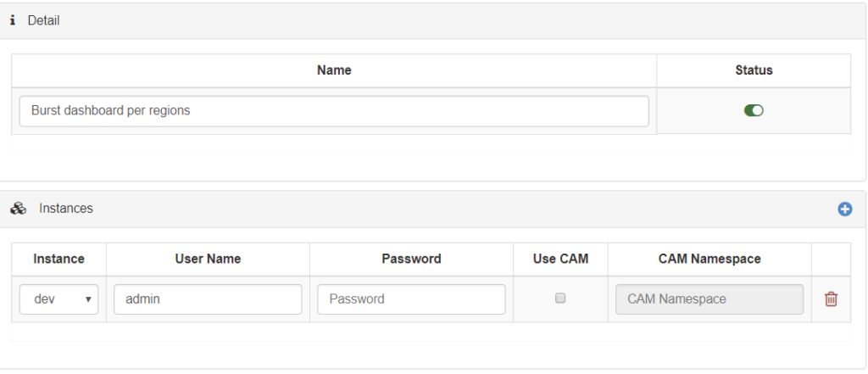Click the Status column header
This screenshot has height=374, width=868.
(754, 70)
